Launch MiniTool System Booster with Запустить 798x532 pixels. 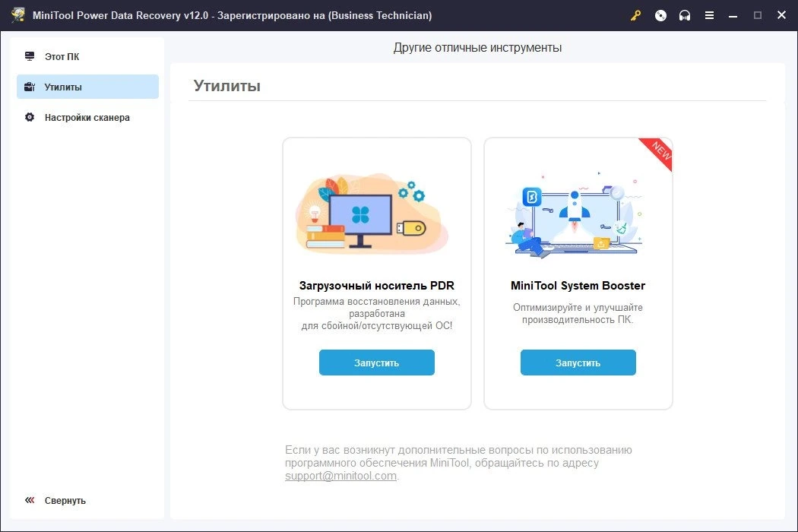pos(578,363)
